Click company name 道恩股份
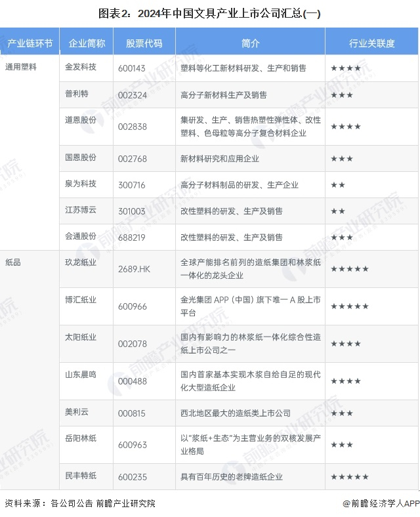 click(81, 119)
